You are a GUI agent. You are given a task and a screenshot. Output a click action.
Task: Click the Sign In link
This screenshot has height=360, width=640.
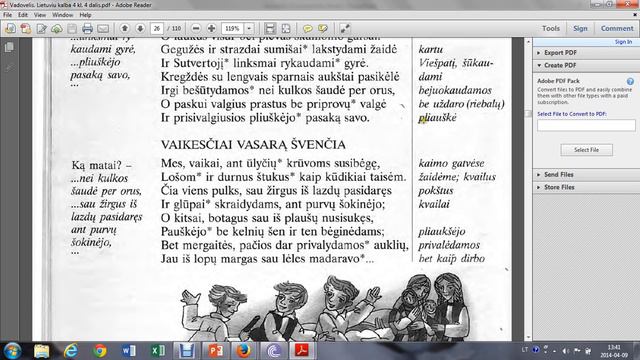coord(623,42)
